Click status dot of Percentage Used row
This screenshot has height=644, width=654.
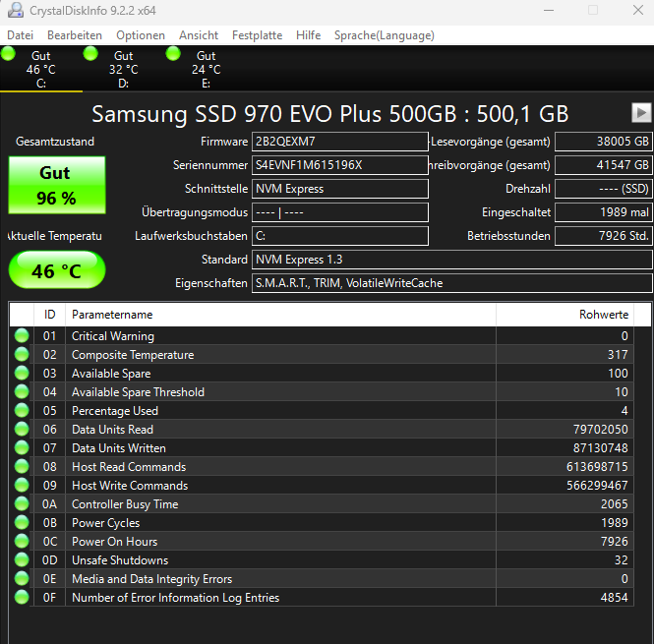(22, 411)
